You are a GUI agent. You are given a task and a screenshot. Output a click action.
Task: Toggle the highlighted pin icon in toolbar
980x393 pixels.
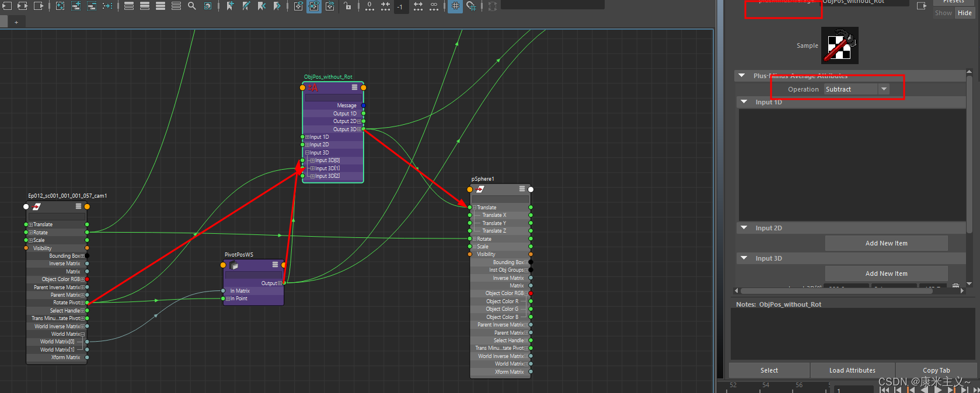(x=314, y=6)
